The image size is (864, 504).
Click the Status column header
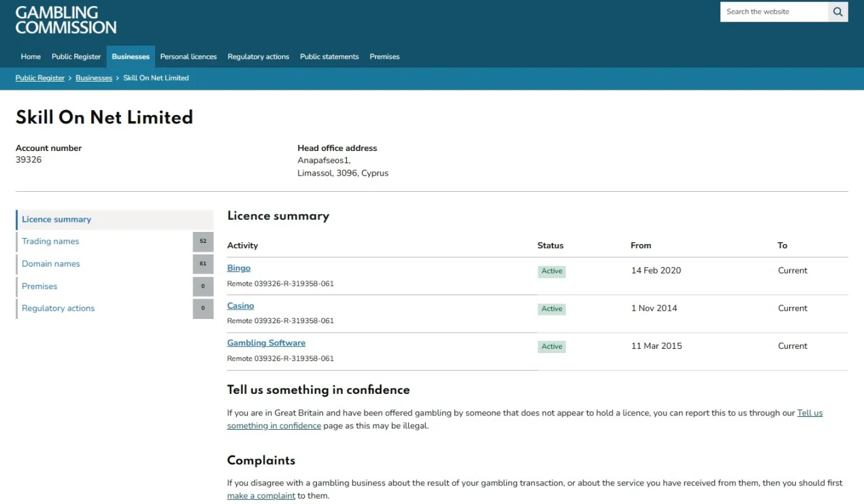550,246
